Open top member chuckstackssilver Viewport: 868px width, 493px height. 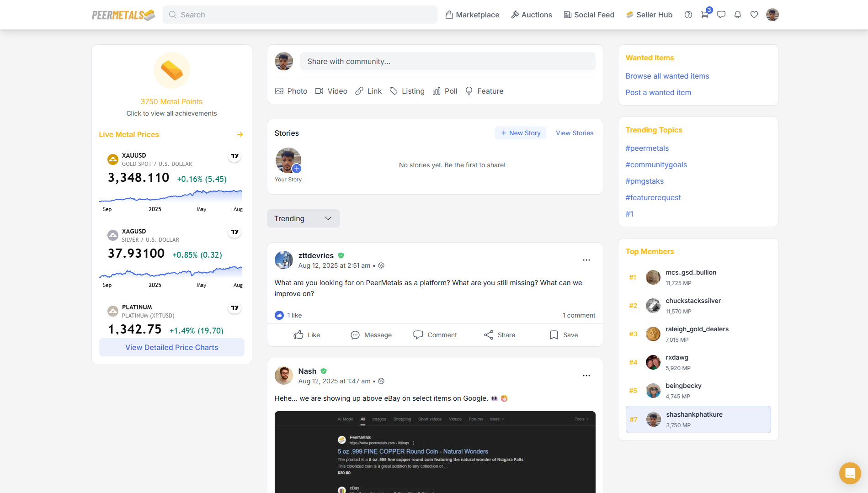(698, 306)
